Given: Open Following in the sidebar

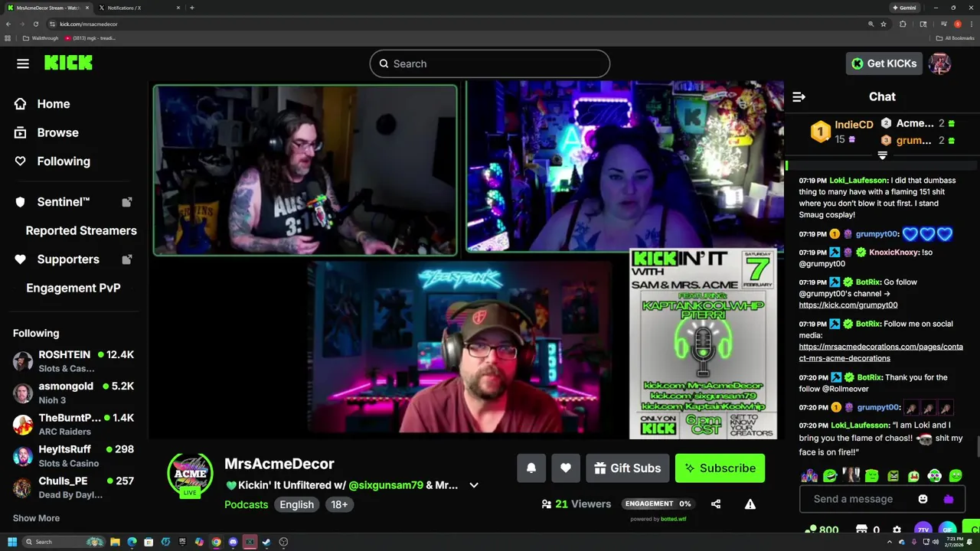Looking at the screenshot, I should tap(52, 161).
